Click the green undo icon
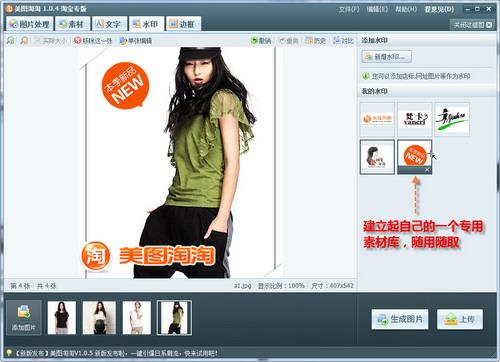500x362 pixels. point(254,41)
